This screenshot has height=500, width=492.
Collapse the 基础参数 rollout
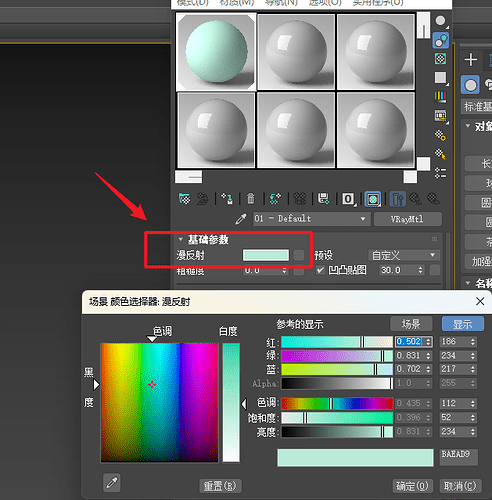(181, 239)
